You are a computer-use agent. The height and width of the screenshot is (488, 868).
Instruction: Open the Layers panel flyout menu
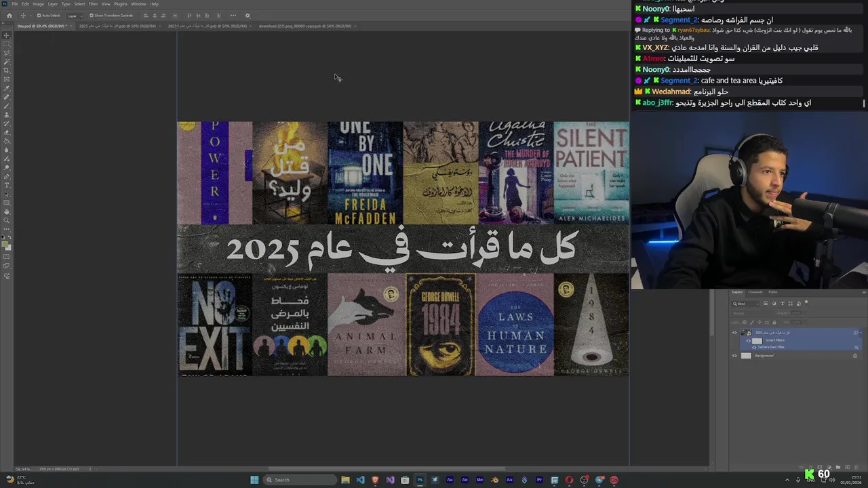pyautogui.click(x=864, y=292)
